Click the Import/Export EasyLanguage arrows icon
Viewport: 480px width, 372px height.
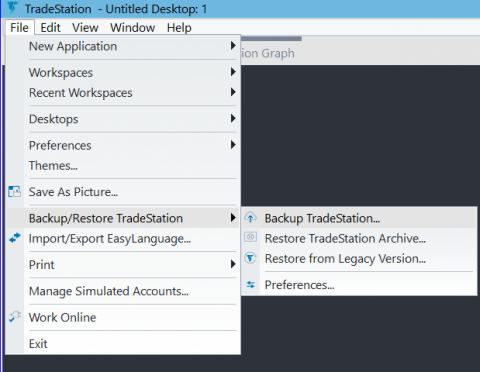click(x=15, y=238)
